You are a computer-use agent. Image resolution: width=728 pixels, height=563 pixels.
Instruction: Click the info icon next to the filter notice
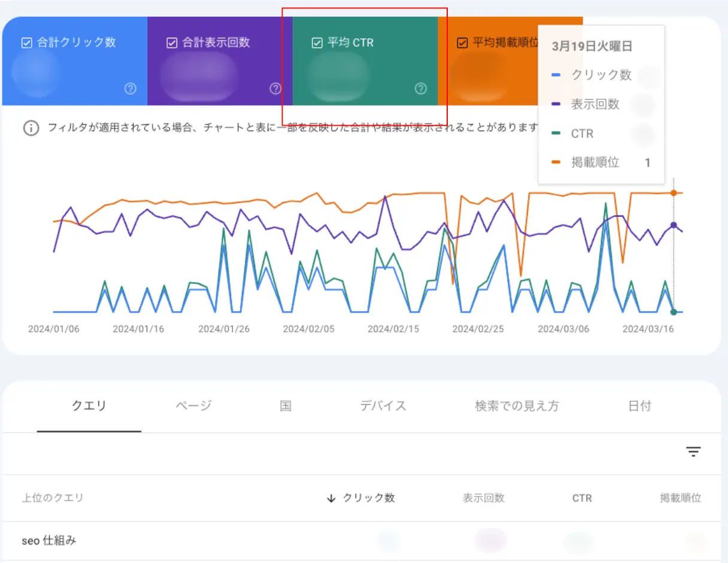coord(31,128)
